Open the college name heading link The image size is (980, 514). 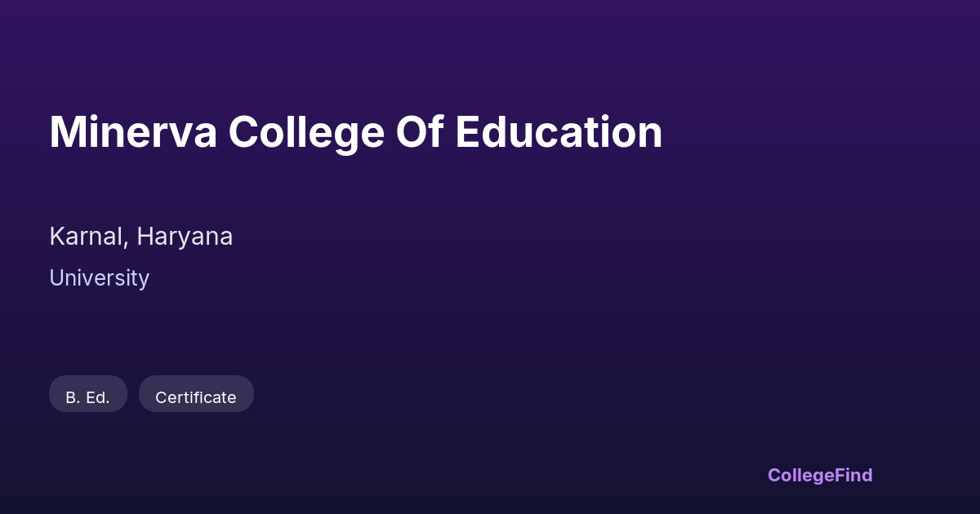click(355, 132)
